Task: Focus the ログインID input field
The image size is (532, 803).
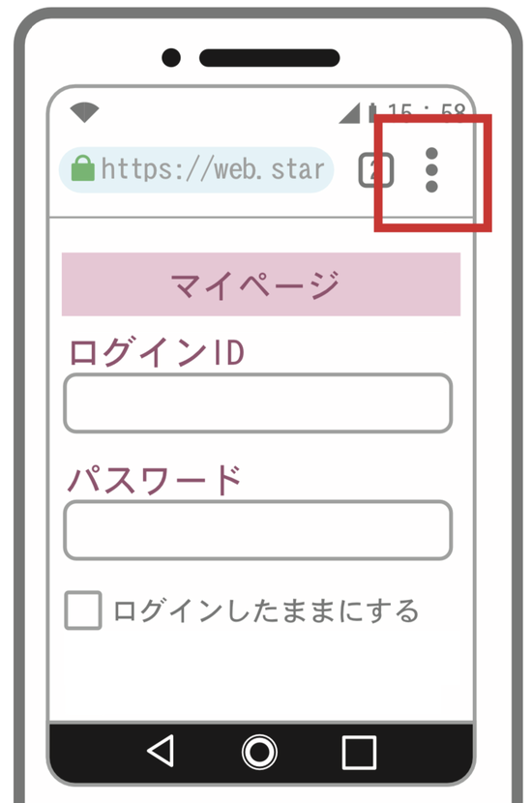Action: [258, 403]
